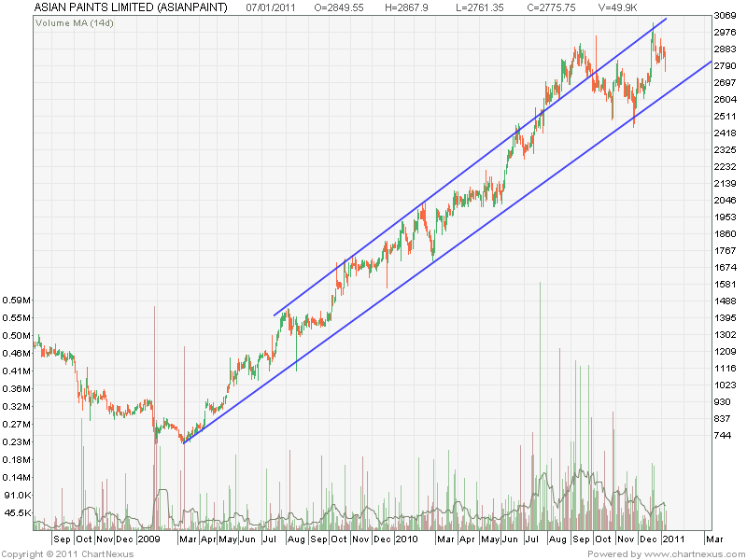Click the 0.41M volume axis label
Screen dimensions: 747x560
[17, 371]
